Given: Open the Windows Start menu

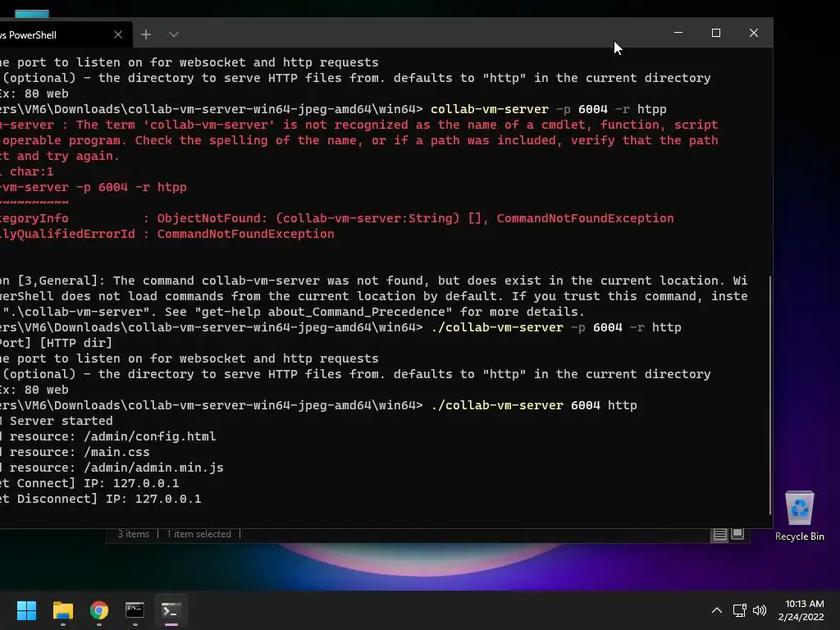Looking at the screenshot, I should (26, 610).
